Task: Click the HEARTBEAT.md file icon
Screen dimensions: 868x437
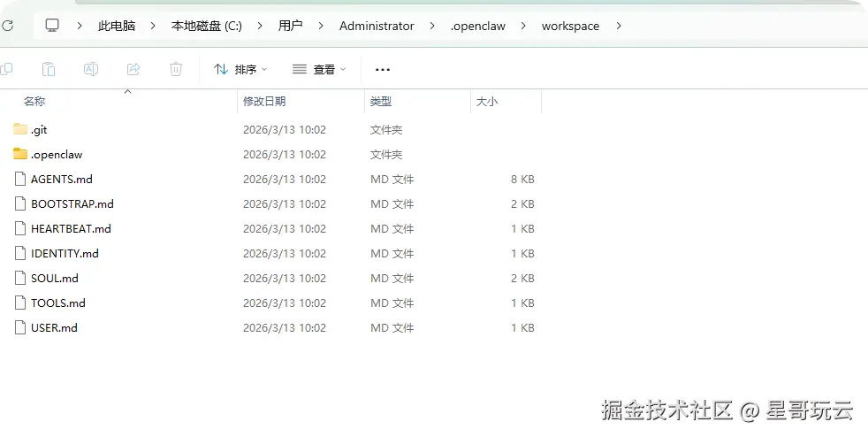Action: click(20, 228)
